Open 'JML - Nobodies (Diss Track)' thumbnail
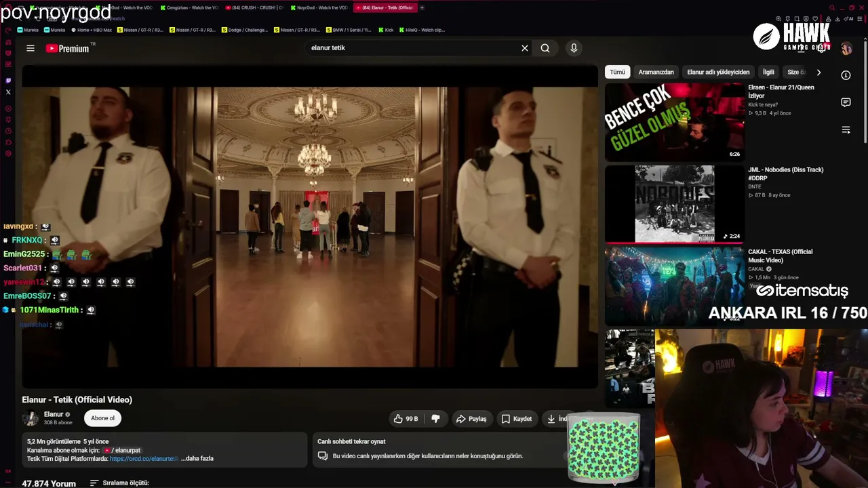 (675, 204)
